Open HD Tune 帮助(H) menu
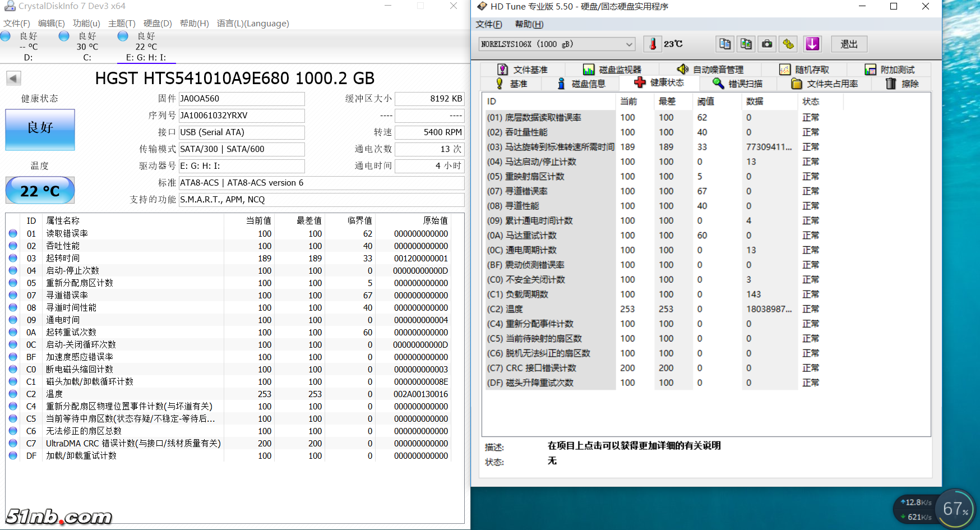Viewport: 980px width, 530px height. (x=529, y=24)
